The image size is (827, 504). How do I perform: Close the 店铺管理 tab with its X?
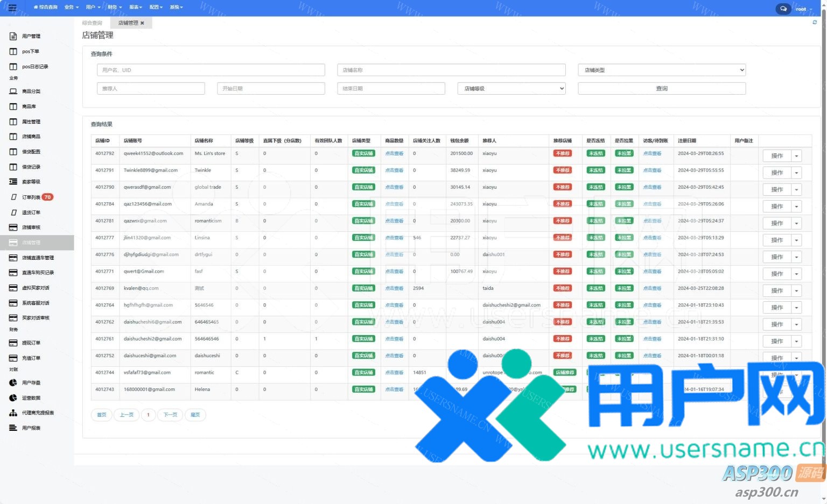[x=142, y=23]
